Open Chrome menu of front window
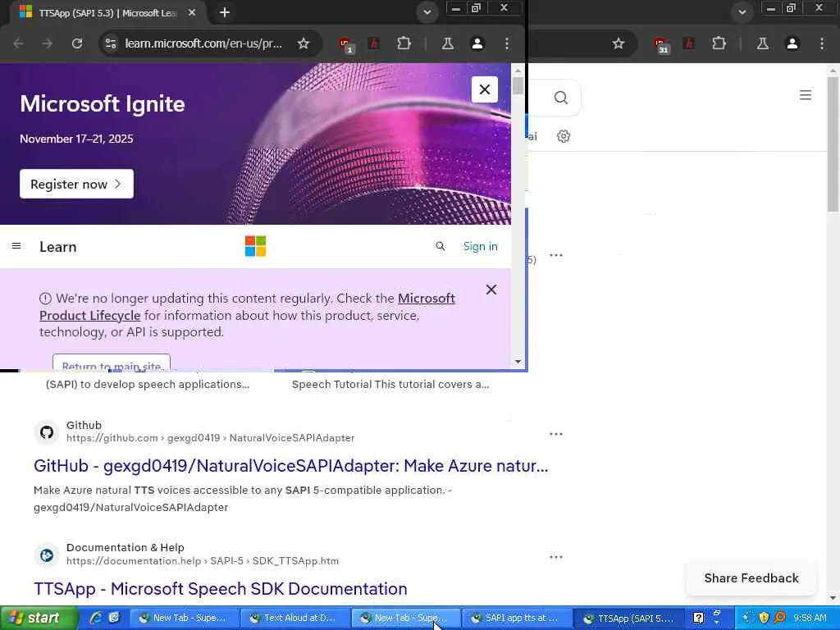Viewport: 840px width, 630px height. 507,43
